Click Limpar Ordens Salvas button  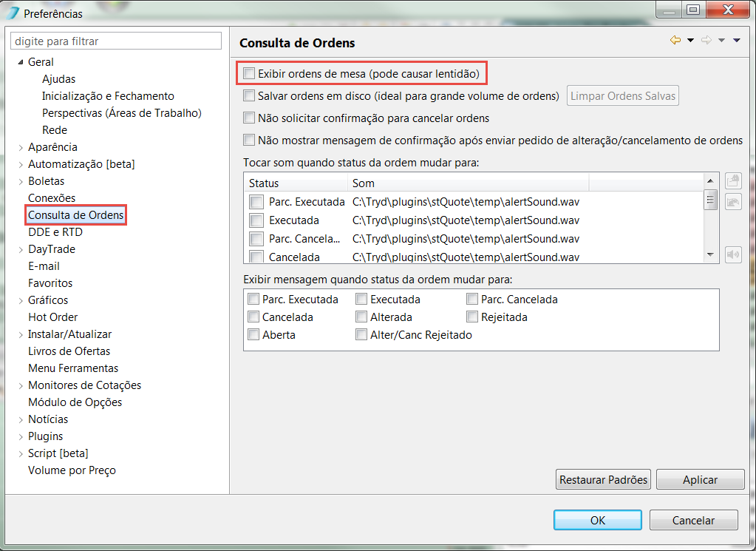point(622,95)
